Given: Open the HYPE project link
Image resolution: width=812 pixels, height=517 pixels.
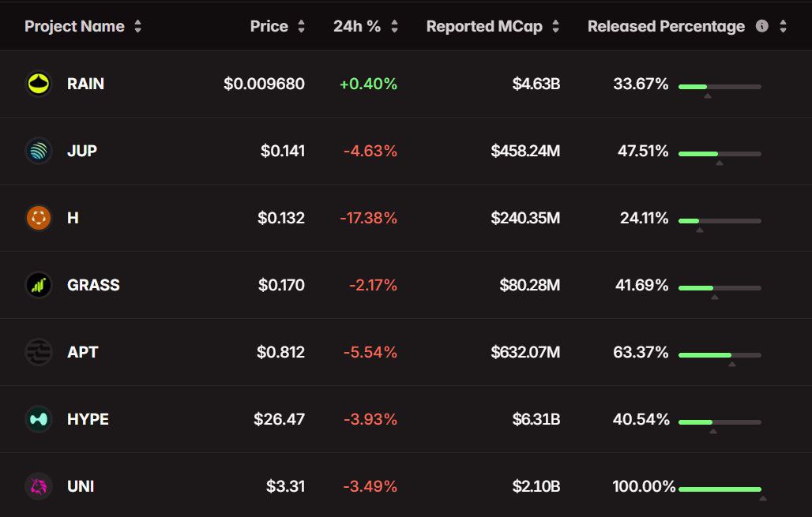Looking at the screenshot, I should click(x=88, y=419).
